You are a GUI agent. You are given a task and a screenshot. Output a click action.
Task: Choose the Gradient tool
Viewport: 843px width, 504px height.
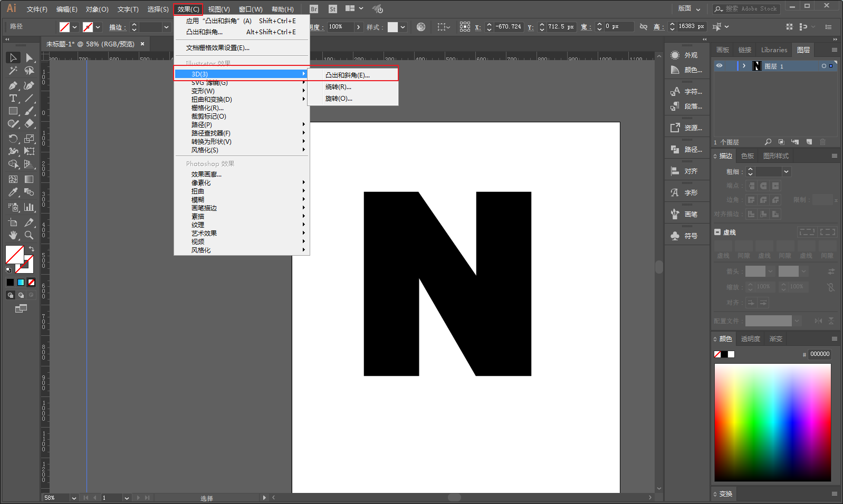tap(29, 179)
